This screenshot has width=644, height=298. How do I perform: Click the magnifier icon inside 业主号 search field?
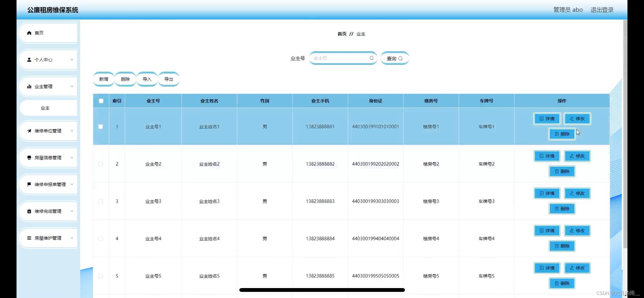point(372,58)
